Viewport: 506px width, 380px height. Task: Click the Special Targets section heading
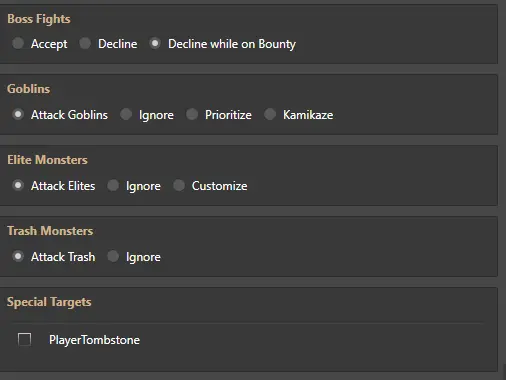click(x=49, y=302)
